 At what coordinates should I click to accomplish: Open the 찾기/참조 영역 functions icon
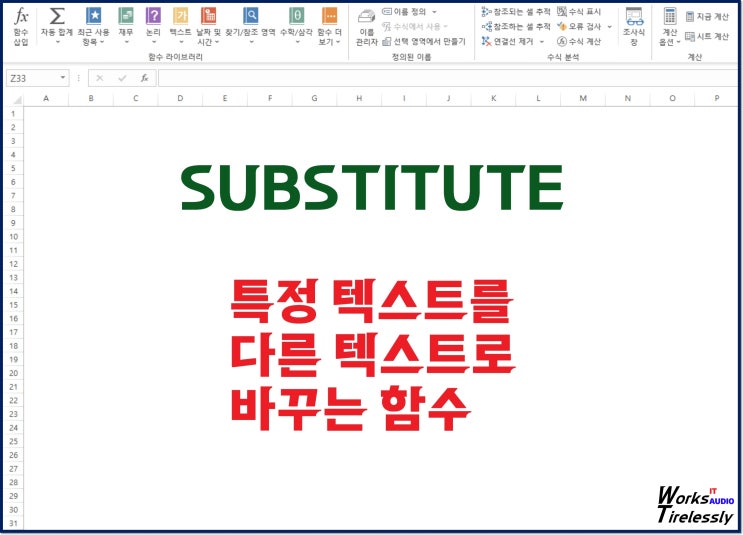click(250, 16)
